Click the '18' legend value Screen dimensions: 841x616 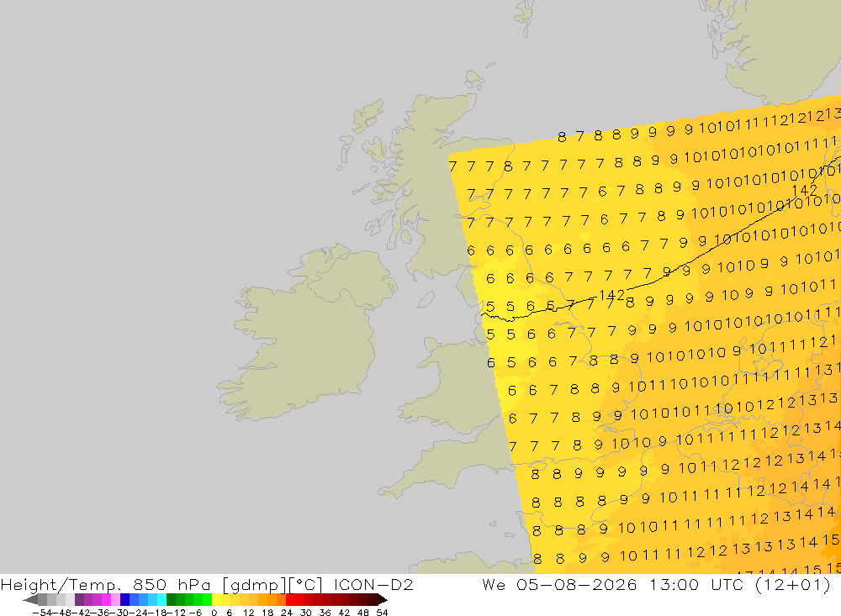click(x=267, y=613)
